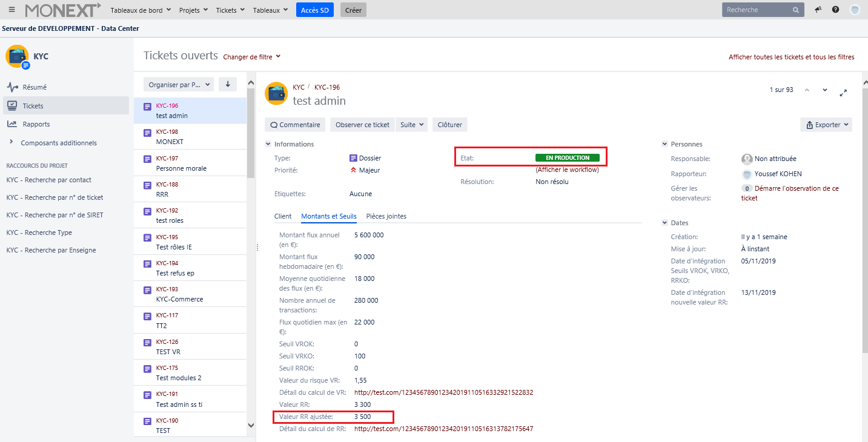The width and height of the screenshot is (868, 442).
Task: Collapse the Dates section
Action: pyautogui.click(x=665, y=223)
